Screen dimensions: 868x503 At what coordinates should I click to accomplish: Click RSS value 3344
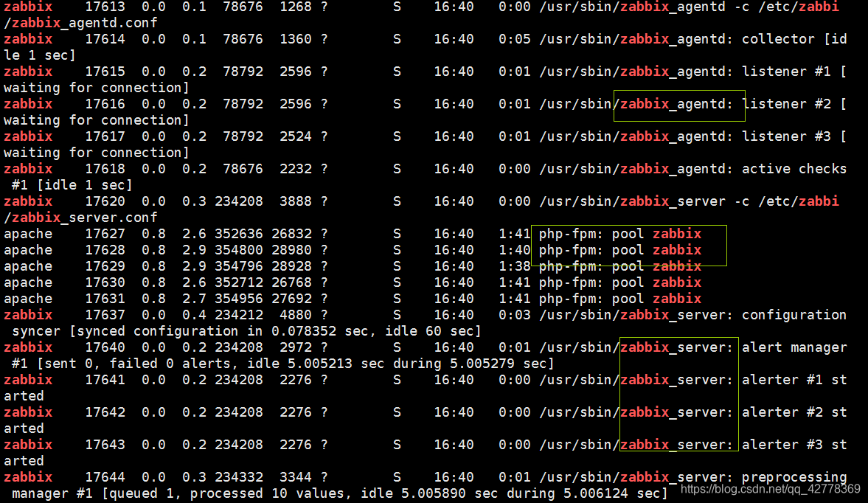click(296, 477)
